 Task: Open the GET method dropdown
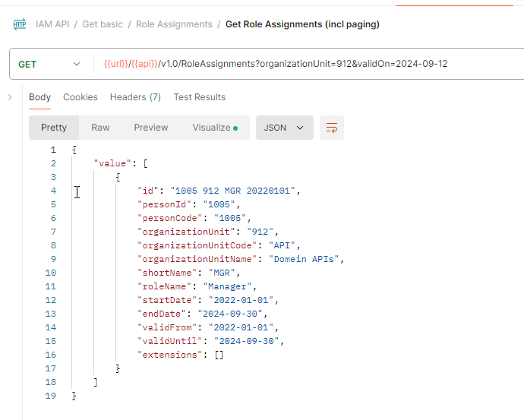[x=49, y=64]
